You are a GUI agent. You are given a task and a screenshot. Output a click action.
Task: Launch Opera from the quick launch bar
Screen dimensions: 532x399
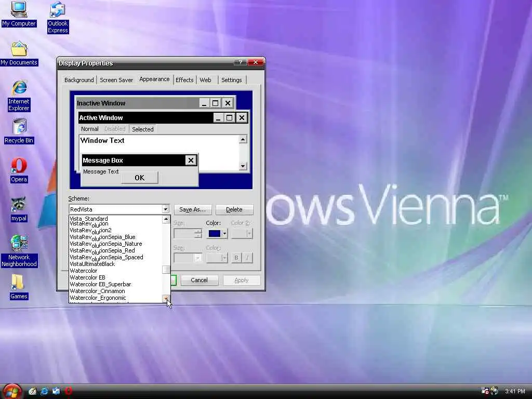[69, 391]
